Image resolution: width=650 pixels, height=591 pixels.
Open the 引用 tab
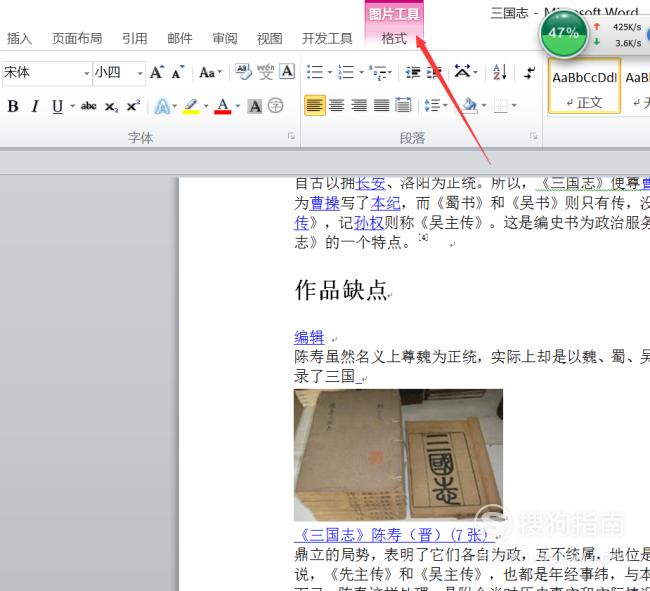(134, 38)
